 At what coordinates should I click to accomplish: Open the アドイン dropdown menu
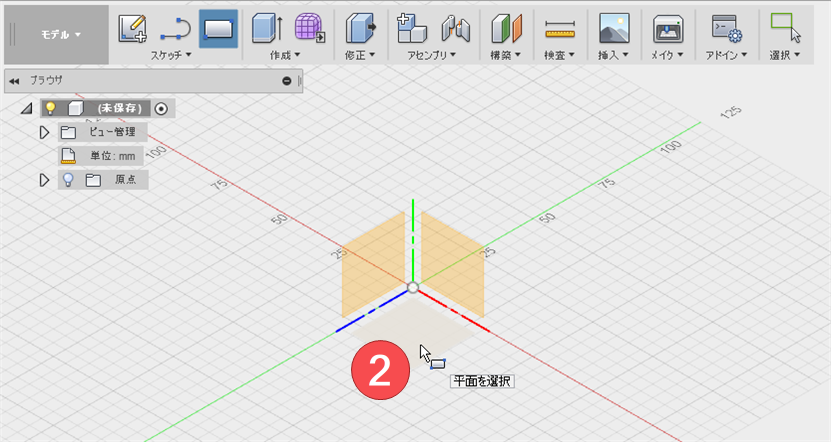click(x=726, y=55)
